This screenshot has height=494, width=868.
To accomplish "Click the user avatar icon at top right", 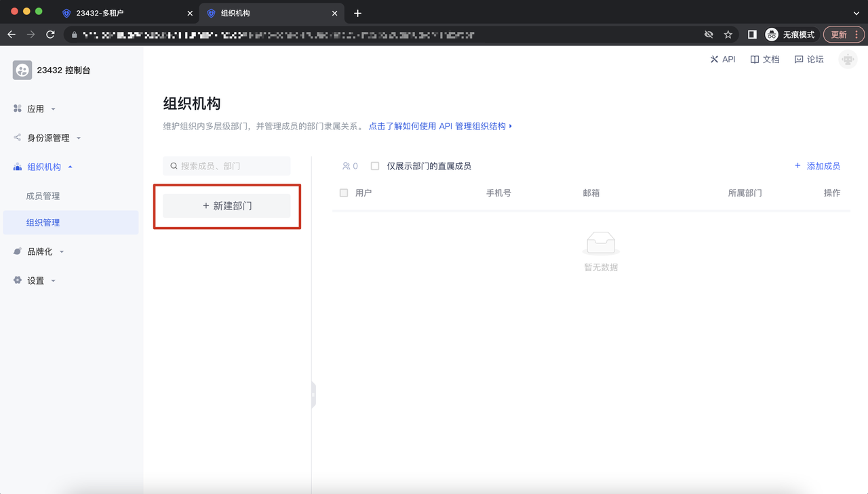I will point(848,60).
